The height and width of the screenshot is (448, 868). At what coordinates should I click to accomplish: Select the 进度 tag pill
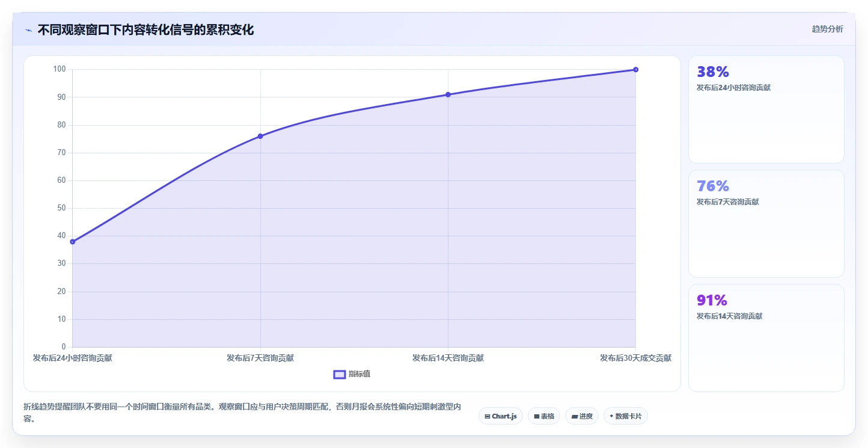(x=582, y=416)
